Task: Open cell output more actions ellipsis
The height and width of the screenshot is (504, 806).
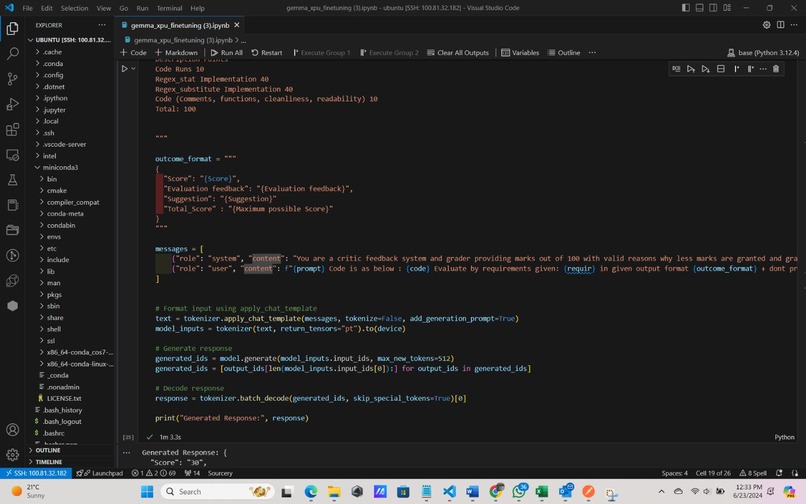Action: click(x=126, y=453)
